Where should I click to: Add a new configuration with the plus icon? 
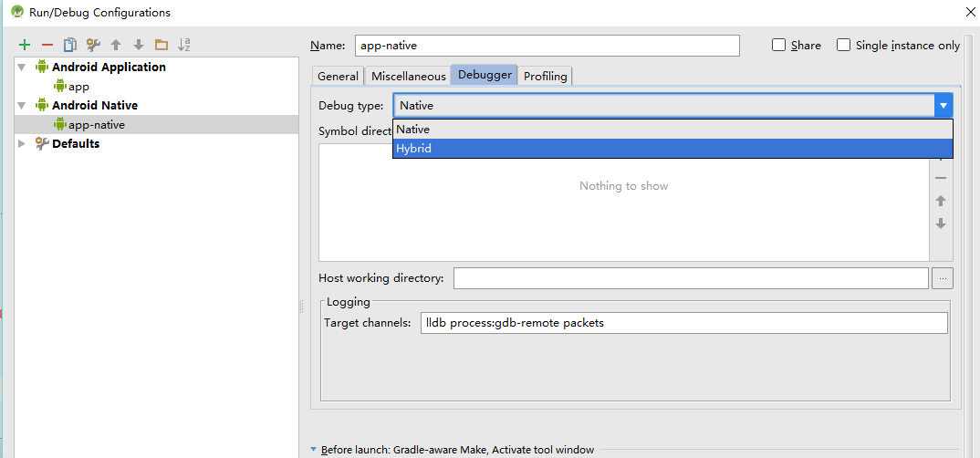25,45
